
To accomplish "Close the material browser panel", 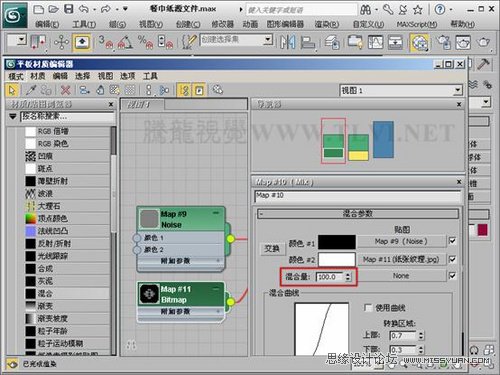I will coord(111,105).
